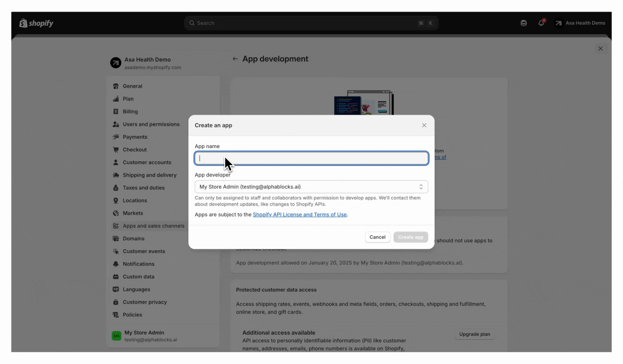
Task: Click the Users and permissions icon
Action: tap(116, 124)
